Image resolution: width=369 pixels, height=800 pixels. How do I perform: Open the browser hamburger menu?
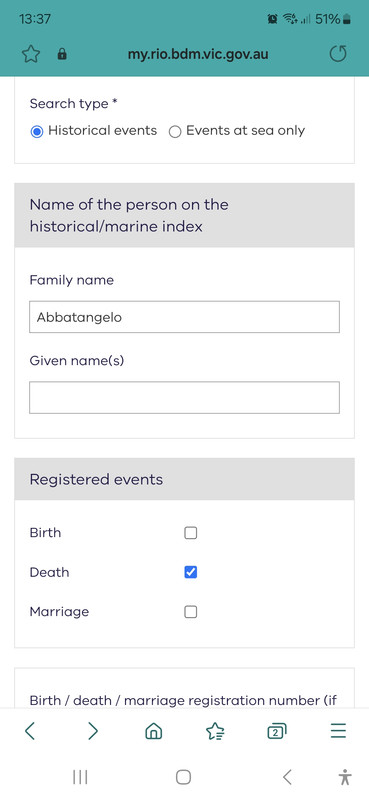[338, 731]
